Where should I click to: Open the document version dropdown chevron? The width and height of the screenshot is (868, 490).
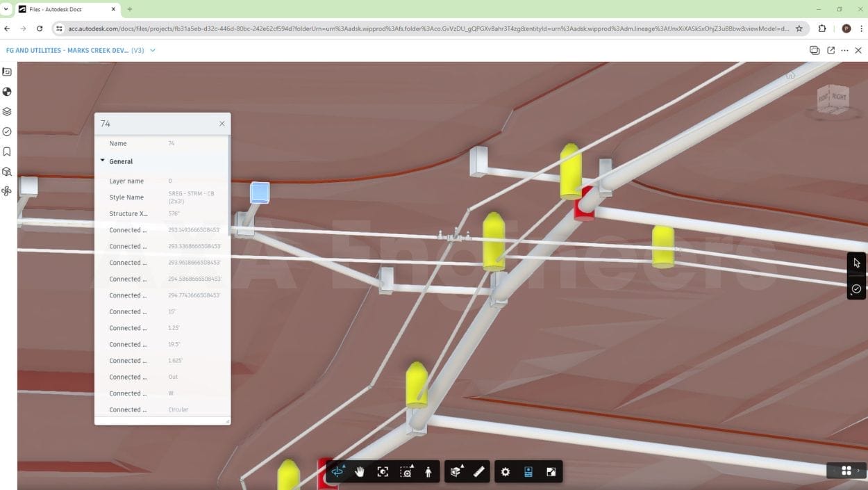153,51
